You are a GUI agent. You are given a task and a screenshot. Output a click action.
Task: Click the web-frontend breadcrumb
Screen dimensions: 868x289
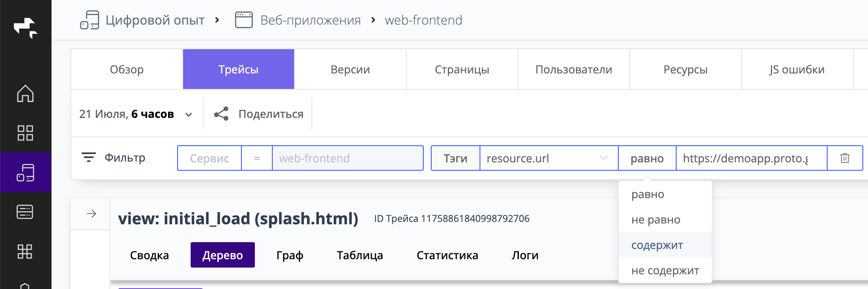[x=423, y=20]
